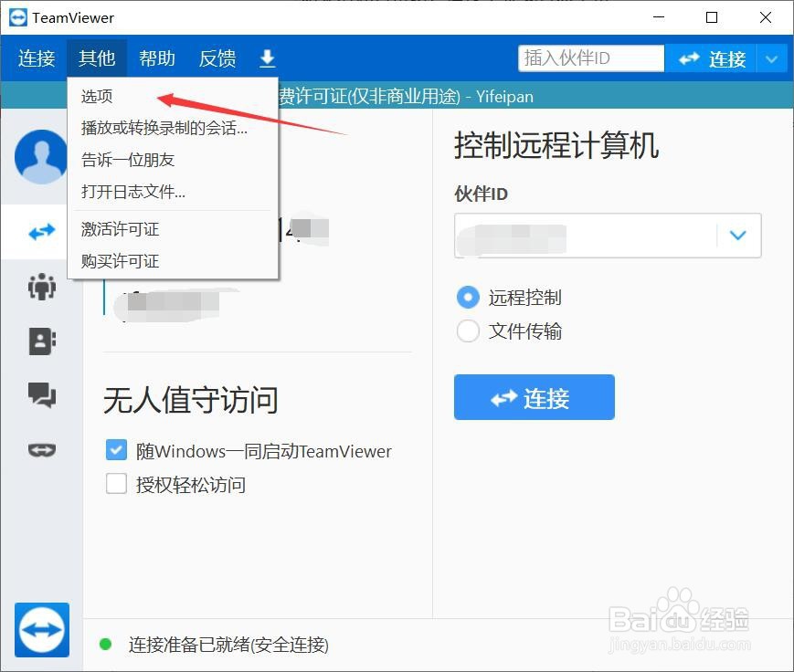Click 购买许可证 in the menu
The image size is (794, 672).
pos(173,261)
